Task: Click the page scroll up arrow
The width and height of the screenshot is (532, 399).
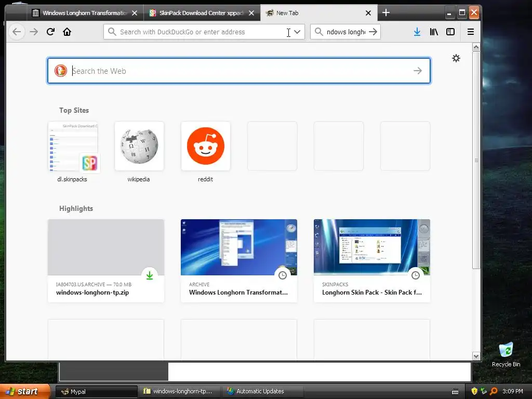Action: tap(476, 47)
